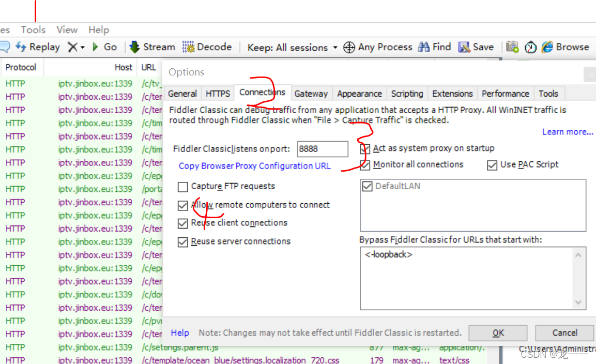Click the Learn more link
The width and height of the screenshot is (596, 364).
tap(568, 132)
